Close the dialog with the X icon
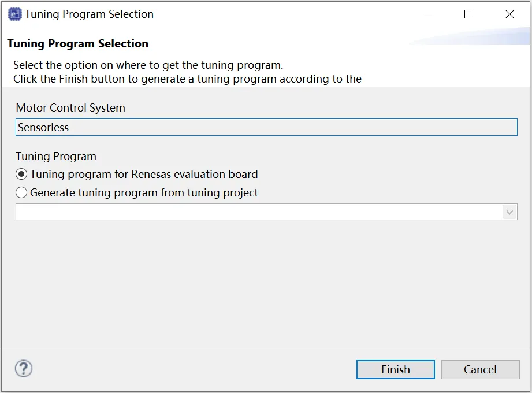The height and width of the screenshot is (393, 532). click(x=509, y=14)
